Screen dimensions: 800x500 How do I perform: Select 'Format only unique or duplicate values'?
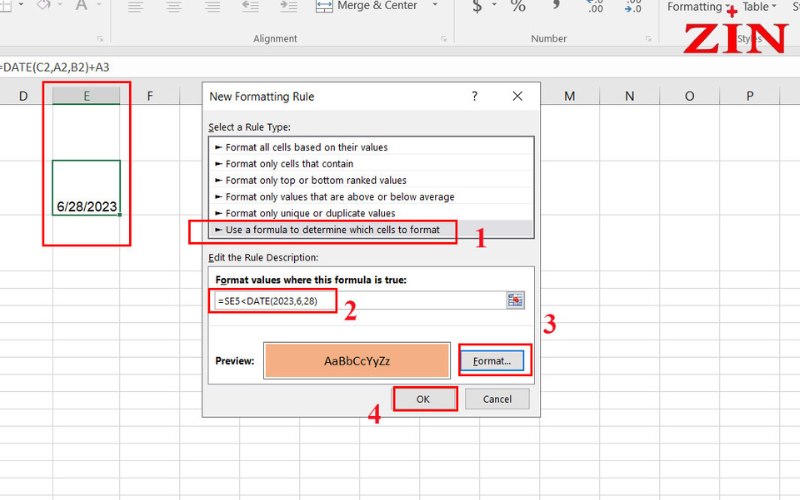(370, 213)
